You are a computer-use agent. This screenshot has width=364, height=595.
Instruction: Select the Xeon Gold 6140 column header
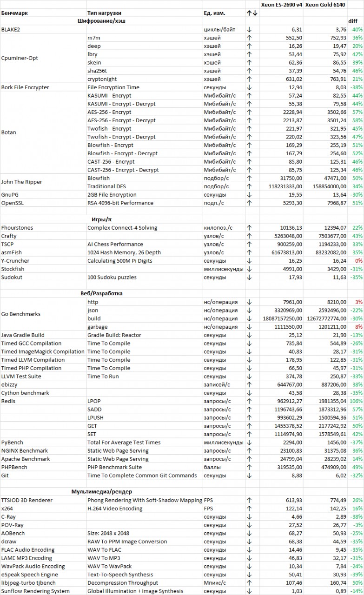click(x=325, y=4)
